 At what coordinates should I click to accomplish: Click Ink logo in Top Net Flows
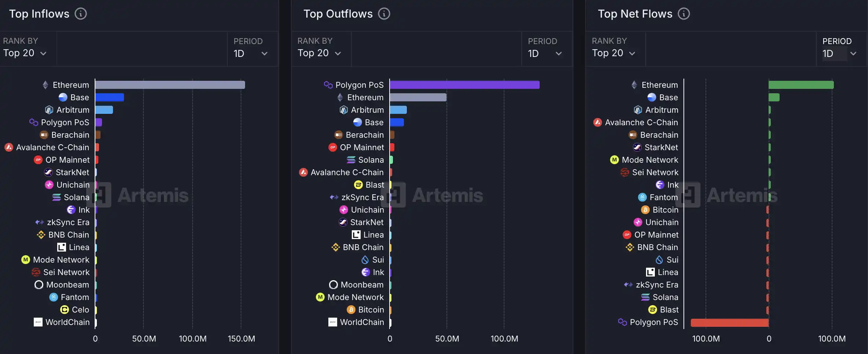click(x=660, y=185)
